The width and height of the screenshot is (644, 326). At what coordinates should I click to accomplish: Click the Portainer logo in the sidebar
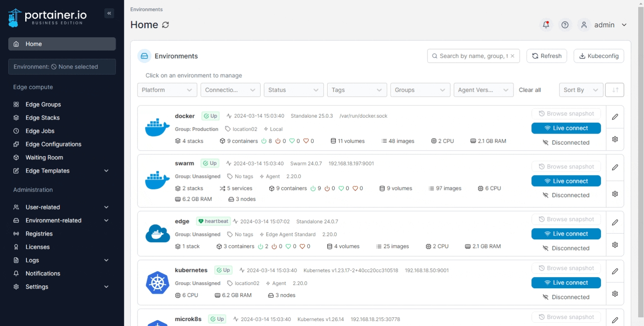pyautogui.click(x=48, y=17)
